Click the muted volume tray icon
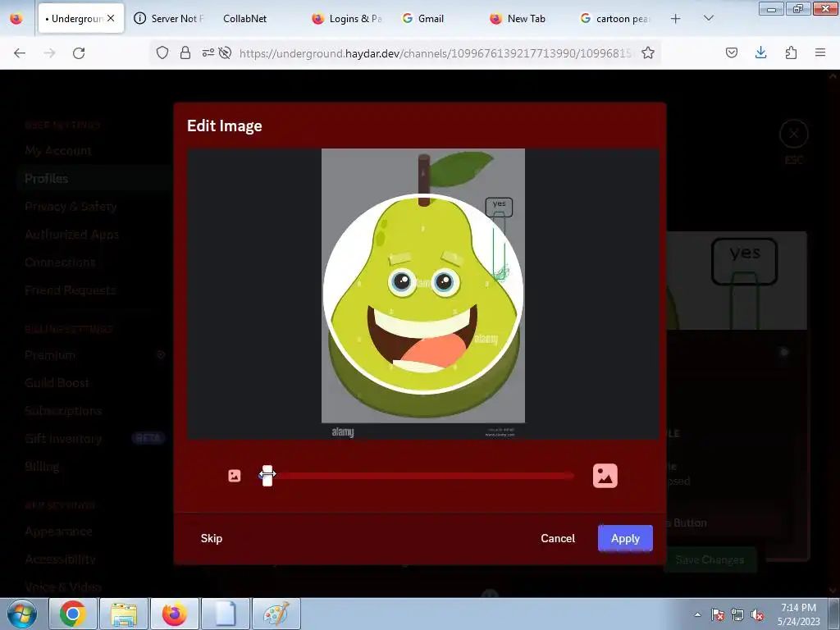 tap(757, 614)
